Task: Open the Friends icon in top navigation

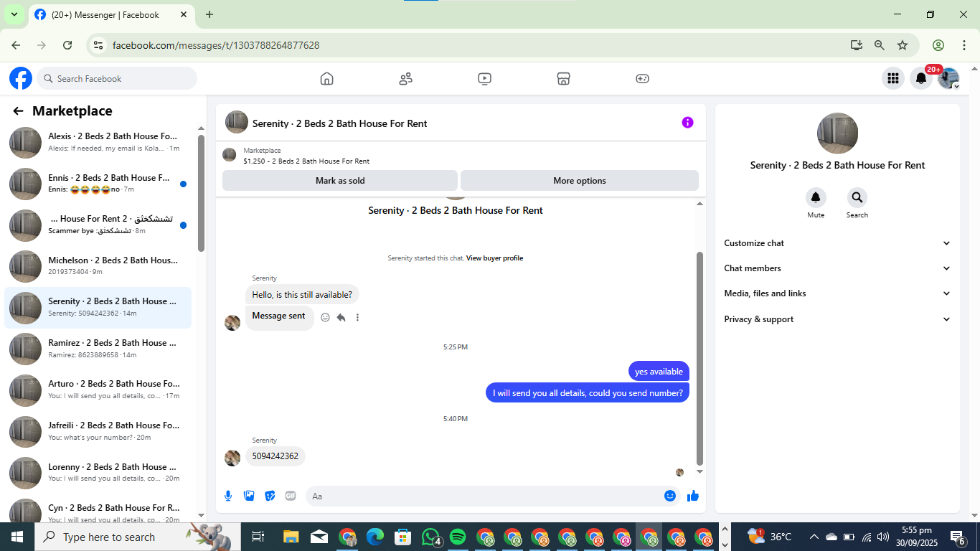Action: pyautogui.click(x=405, y=79)
